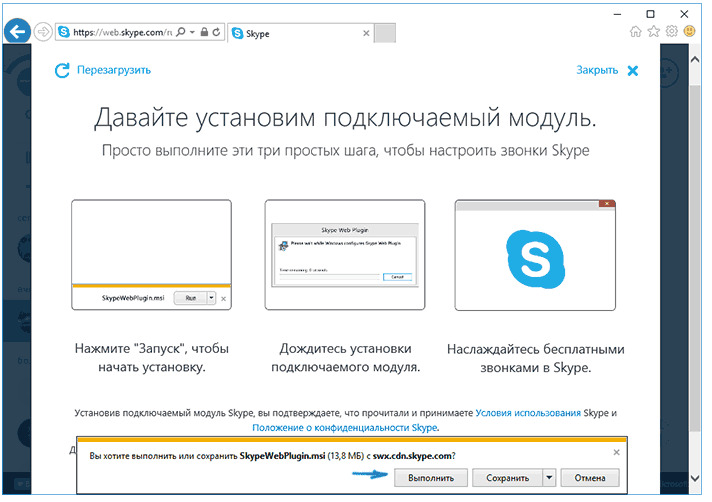Click the Skype Web Plugin install thumbnail
This screenshot has height=502, width=712.
coord(345,255)
